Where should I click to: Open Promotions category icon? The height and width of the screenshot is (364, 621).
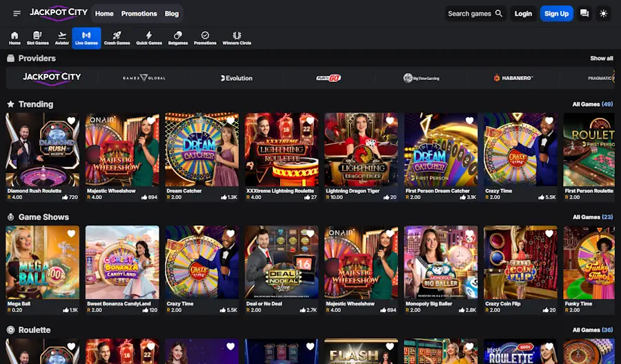click(x=205, y=38)
